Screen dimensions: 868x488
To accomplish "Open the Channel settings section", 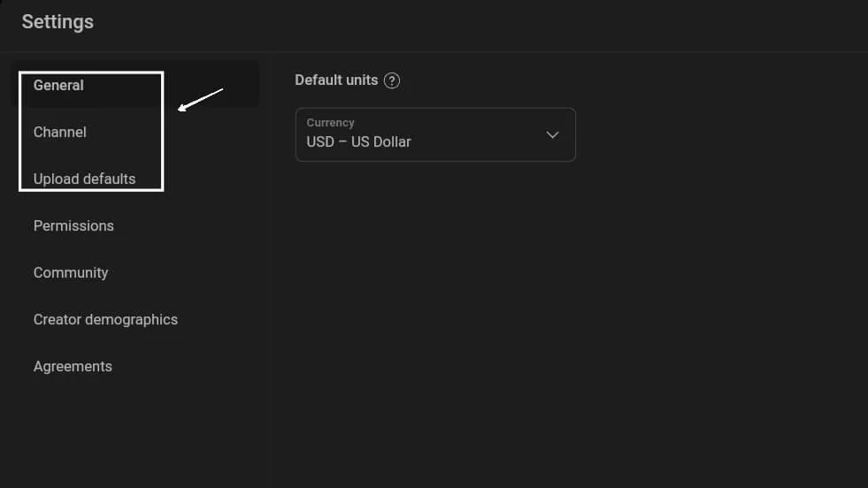I will tap(60, 133).
